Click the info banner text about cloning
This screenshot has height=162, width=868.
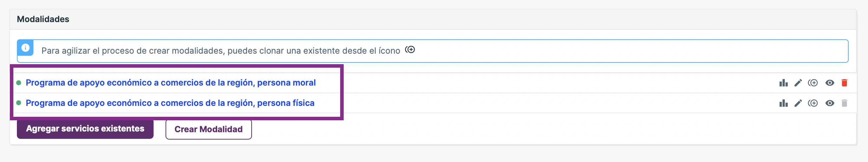click(x=221, y=51)
